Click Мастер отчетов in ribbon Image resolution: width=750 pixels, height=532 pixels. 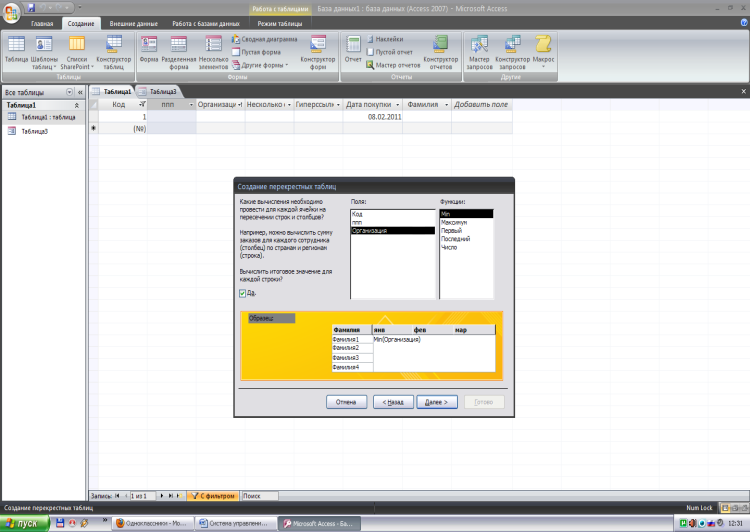click(x=393, y=65)
